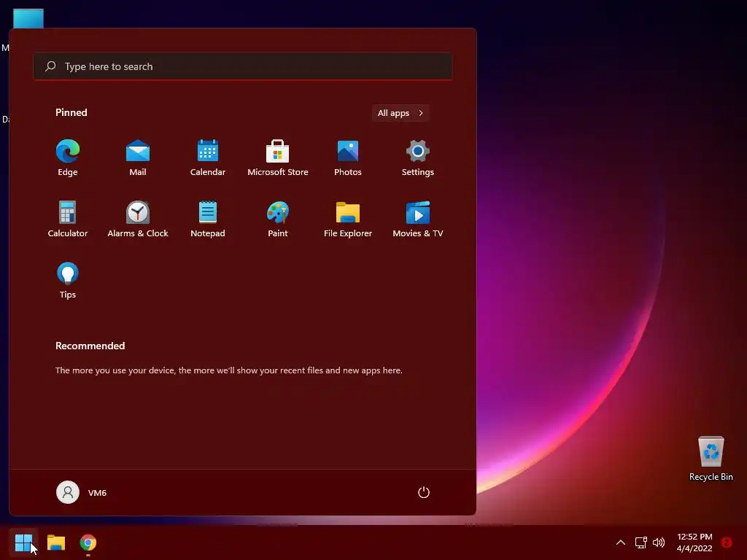Screen dimensions: 747x560
Task: Click the network icon in system tray
Action: point(640,542)
